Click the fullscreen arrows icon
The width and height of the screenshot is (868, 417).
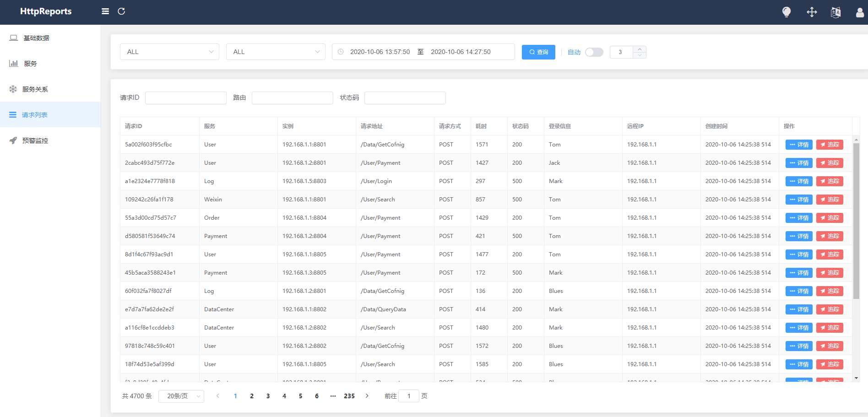pyautogui.click(x=812, y=12)
